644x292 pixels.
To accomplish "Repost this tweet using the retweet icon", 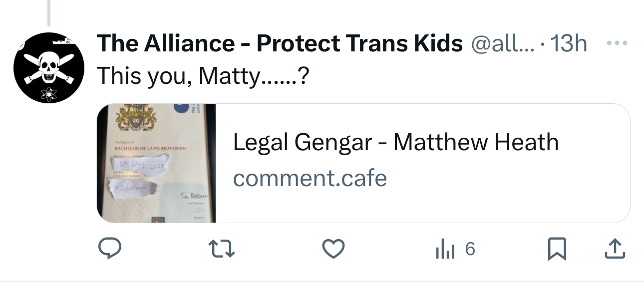I will click(221, 249).
